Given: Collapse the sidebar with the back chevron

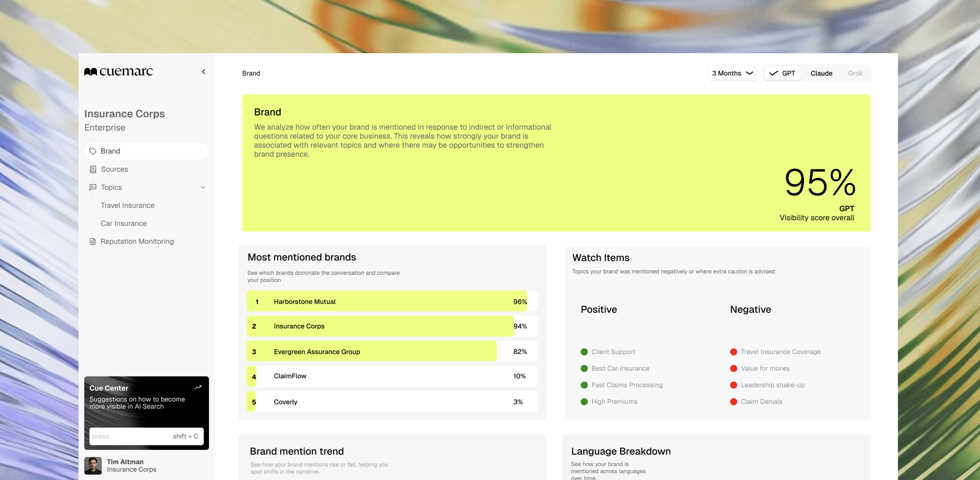Looking at the screenshot, I should coord(204,72).
